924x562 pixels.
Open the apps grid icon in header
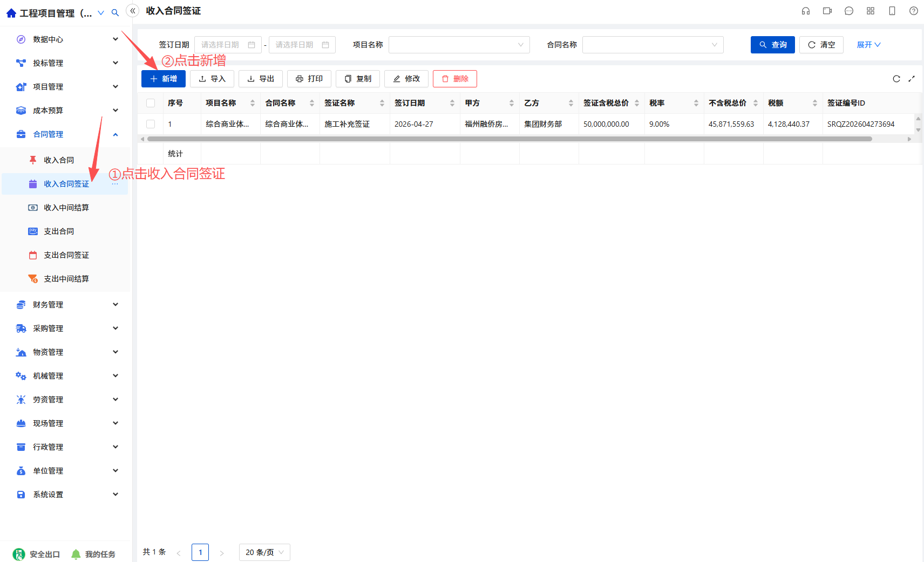[871, 11]
